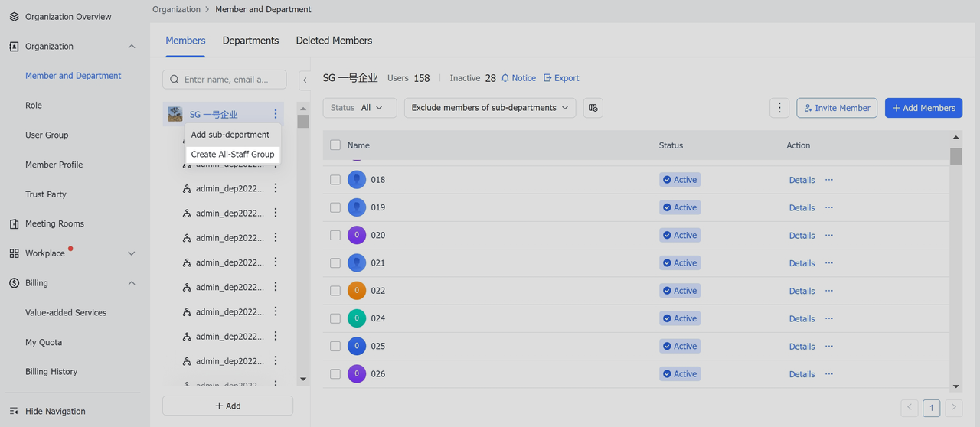Open the three-dot menu beside Invite Member

coord(779,108)
